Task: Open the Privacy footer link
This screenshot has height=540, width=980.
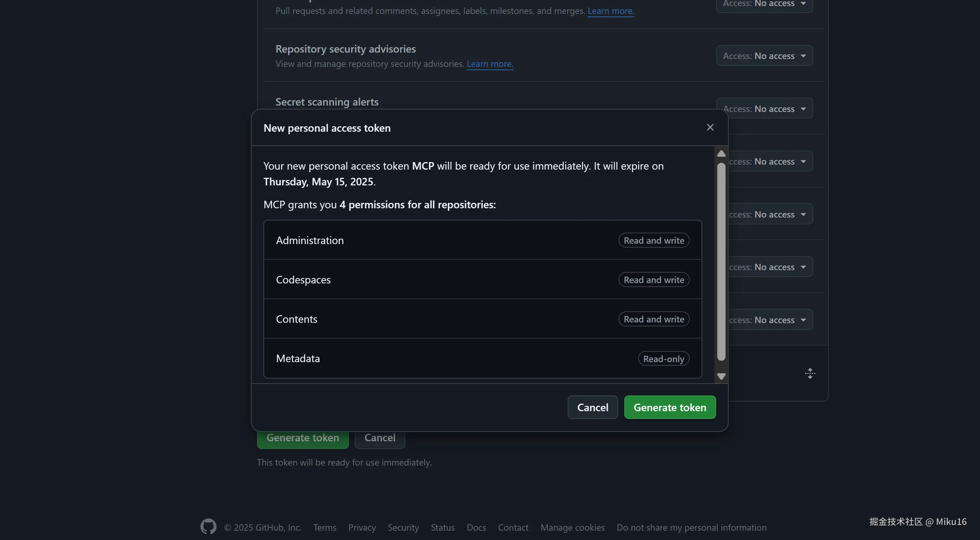Action: click(362, 527)
